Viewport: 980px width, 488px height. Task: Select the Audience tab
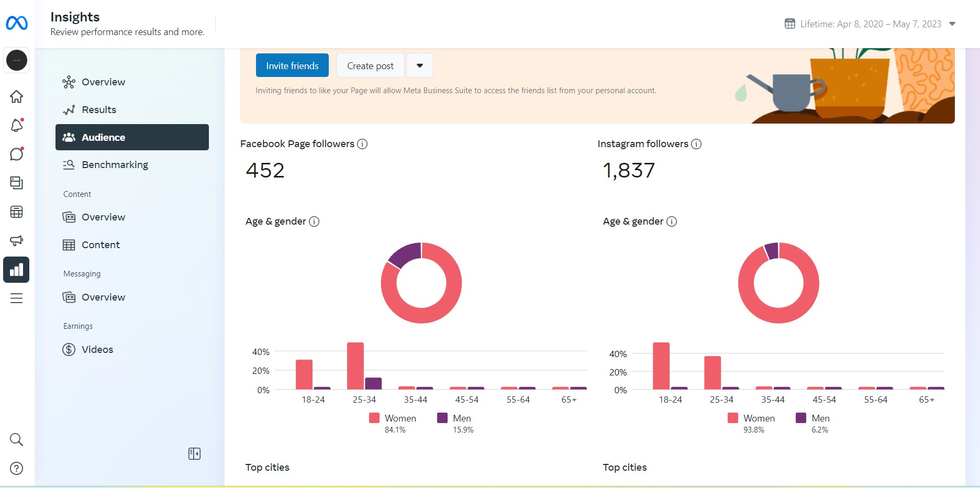pyautogui.click(x=132, y=137)
